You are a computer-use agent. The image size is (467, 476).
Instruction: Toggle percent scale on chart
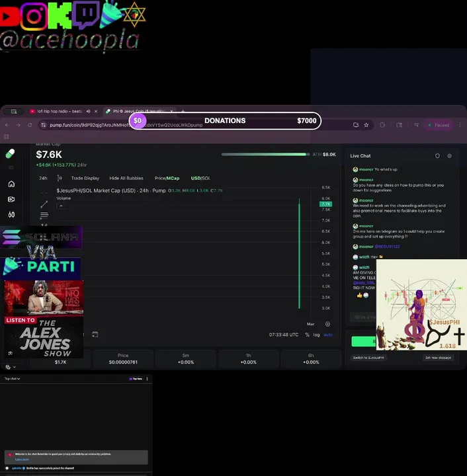(307, 335)
